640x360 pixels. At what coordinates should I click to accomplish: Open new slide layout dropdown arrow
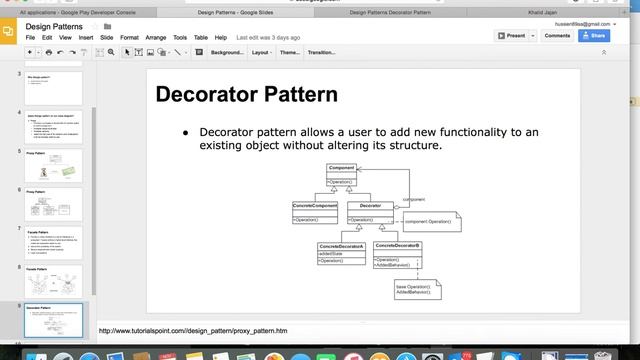pos(38,52)
